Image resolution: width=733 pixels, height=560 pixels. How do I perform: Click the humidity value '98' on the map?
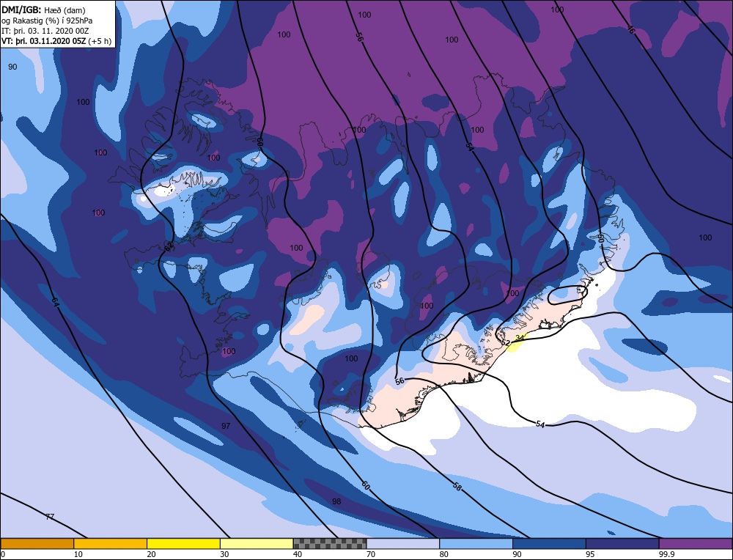click(x=336, y=501)
